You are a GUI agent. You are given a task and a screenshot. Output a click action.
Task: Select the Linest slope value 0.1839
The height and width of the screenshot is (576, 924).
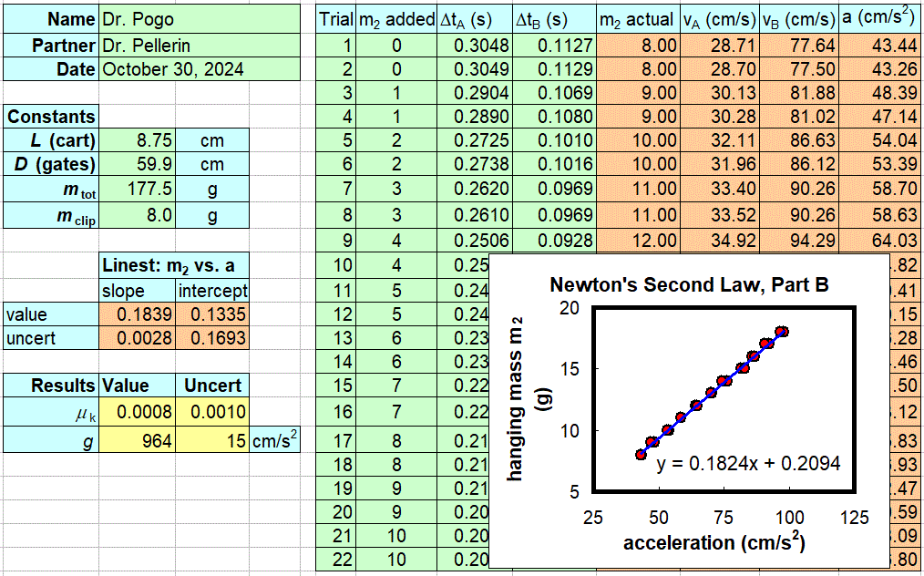(137, 314)
